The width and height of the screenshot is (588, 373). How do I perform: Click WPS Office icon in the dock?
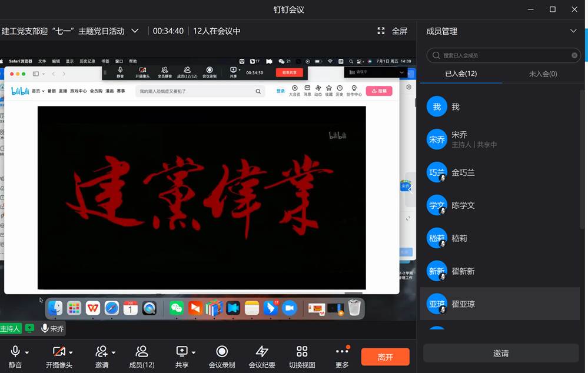92,308
